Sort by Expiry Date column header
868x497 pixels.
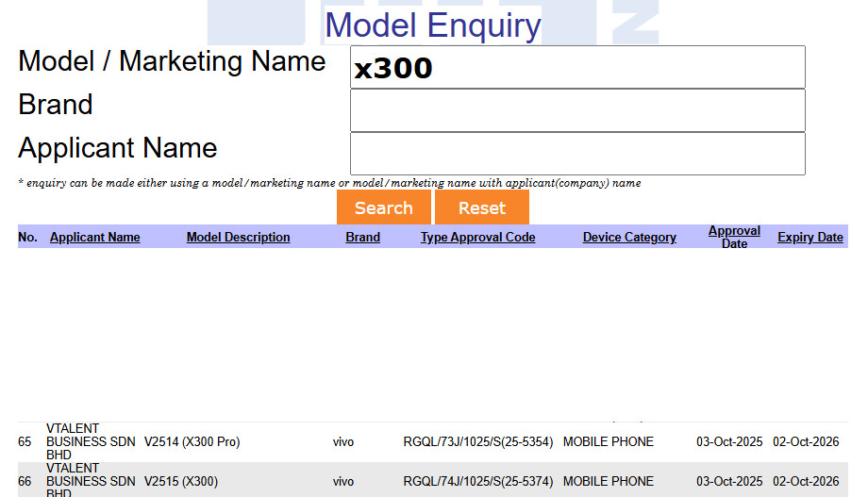[810, 238]
